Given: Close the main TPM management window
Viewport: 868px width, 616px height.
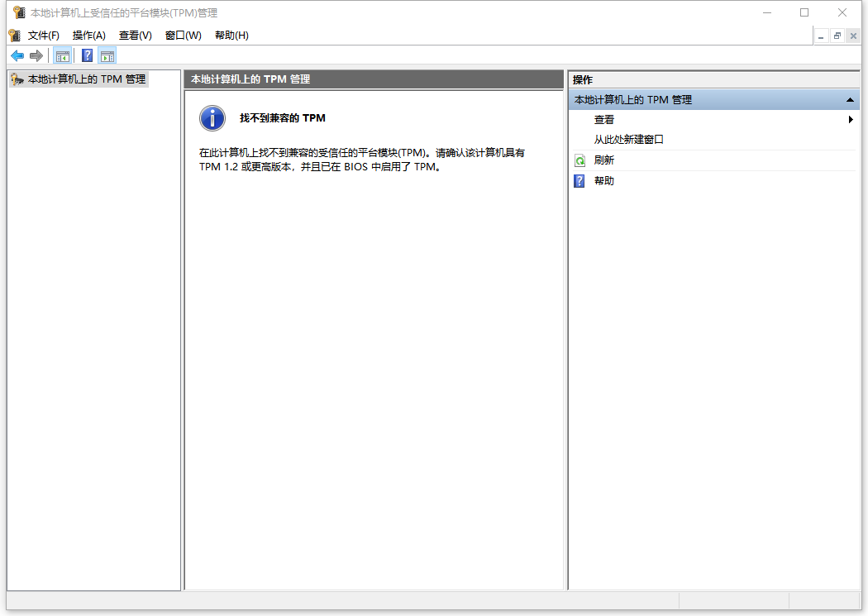Looking at the screenshot, I should pyautogui.click(x=842, y=12).
